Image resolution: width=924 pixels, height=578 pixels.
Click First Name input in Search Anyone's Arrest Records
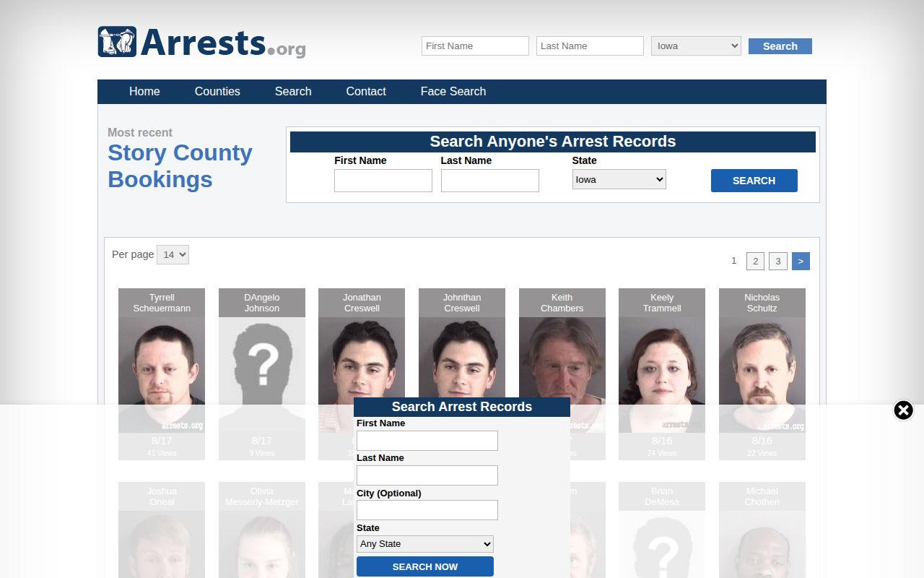click(383, 181)
